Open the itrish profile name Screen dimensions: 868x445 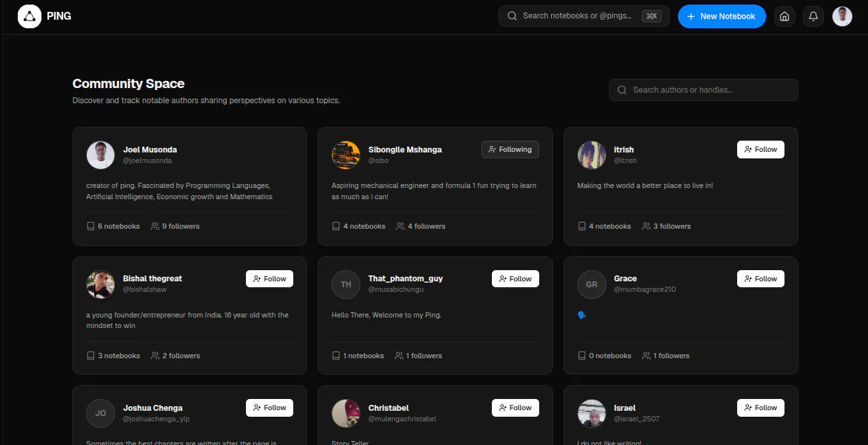[624, 149]
